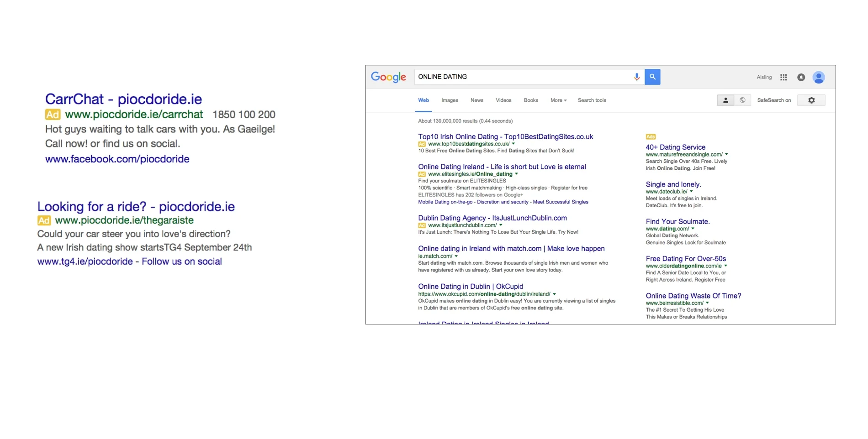
Task: Click the About 139,000,000 results text
Action: 465,121
